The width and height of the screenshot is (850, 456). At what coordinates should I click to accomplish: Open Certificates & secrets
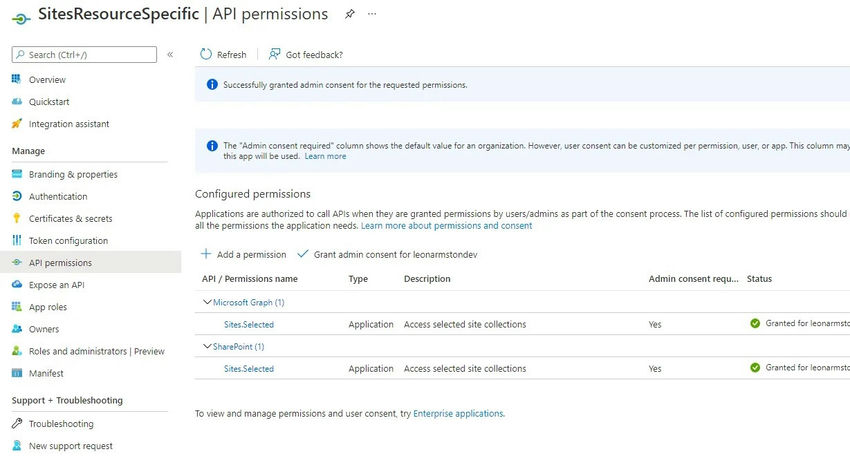(70, 219)
